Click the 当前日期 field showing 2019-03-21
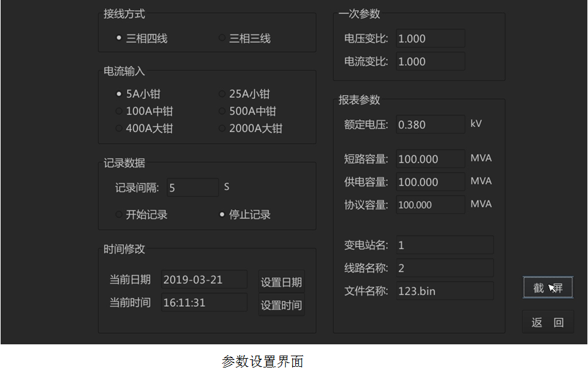The image size is (588, 375). [x=204, y=280]
